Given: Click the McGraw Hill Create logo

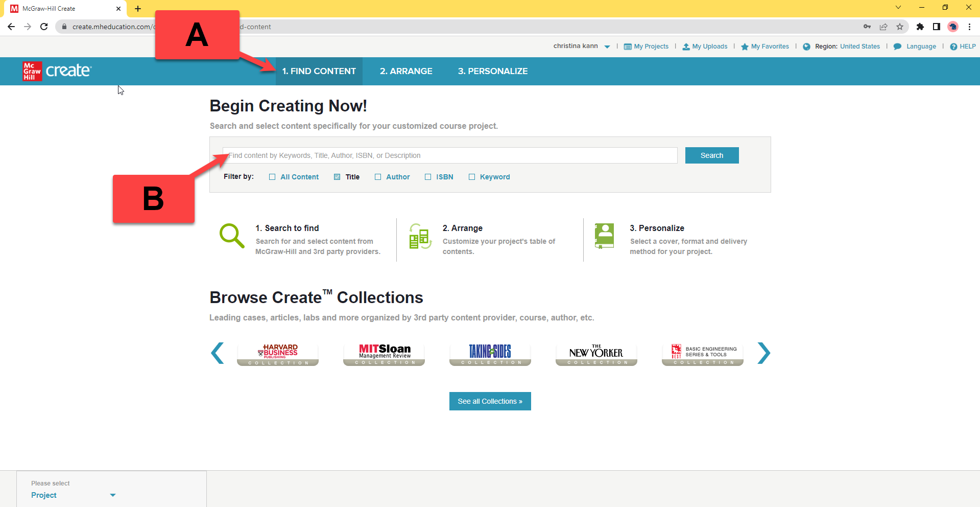Looking at the screenshot, I should coord(57,71).
